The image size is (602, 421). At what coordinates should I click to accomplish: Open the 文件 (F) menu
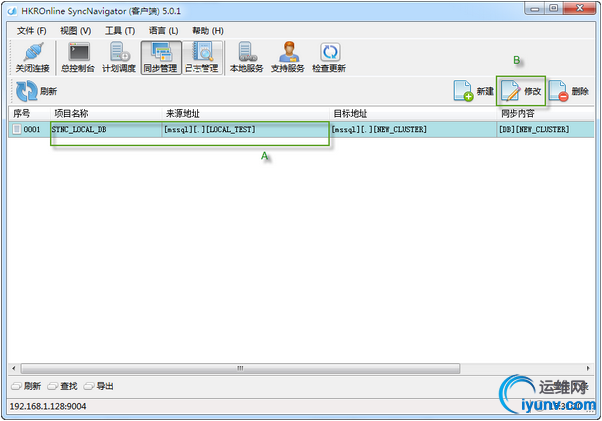tap(31, 31)
